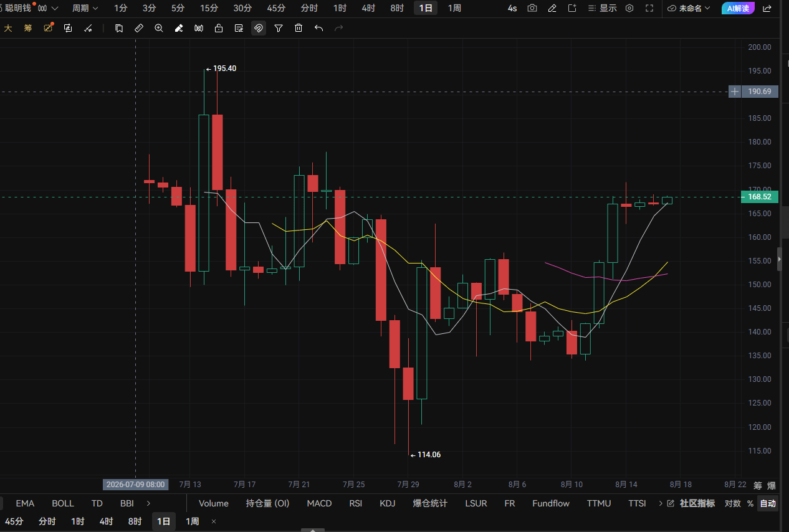The height and width of the screenshot is (532, 789).
Task: Toggle the lock drawings padlock icon
Action: pos(219,28)
